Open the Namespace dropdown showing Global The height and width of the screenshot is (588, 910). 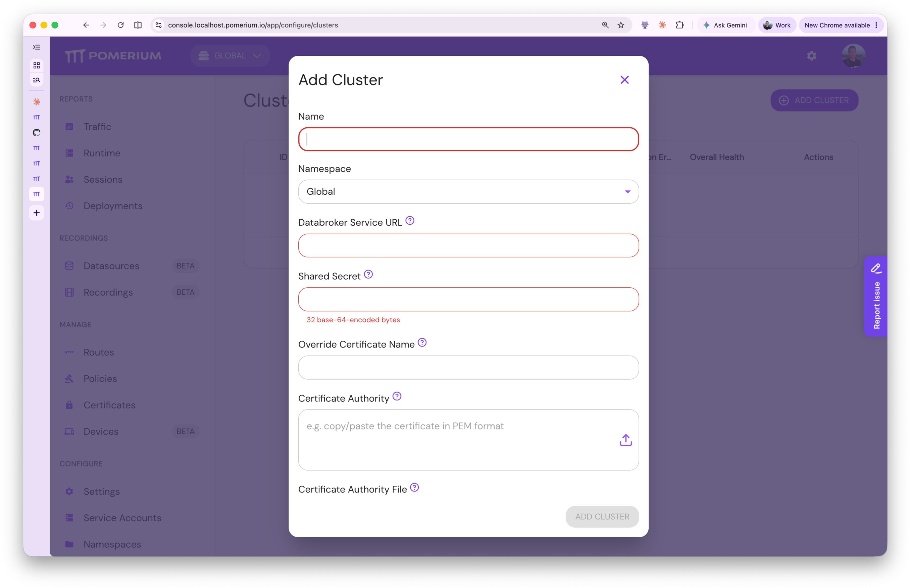pyautogui.click(x=468, y=192)
